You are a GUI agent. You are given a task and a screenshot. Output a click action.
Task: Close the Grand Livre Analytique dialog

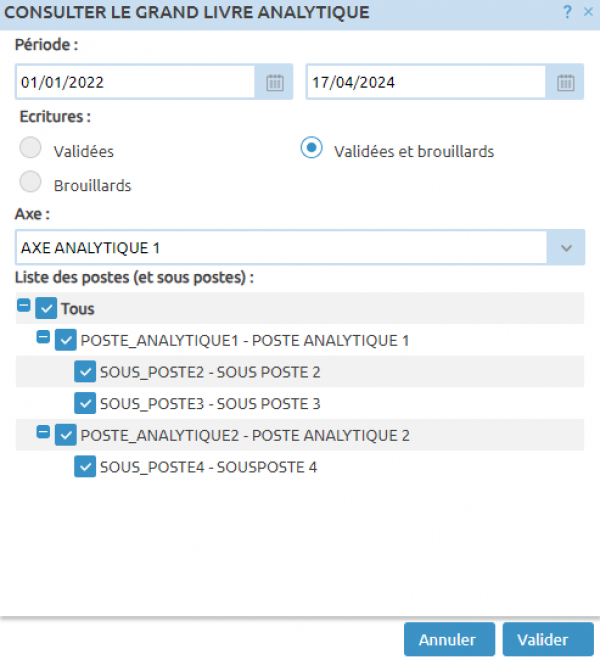[587, 12]
